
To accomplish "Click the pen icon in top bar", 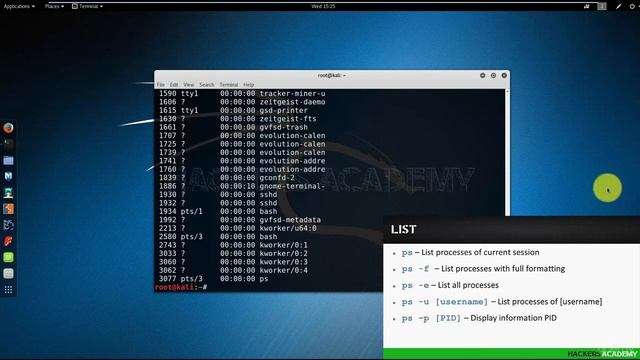I will 619,6.
